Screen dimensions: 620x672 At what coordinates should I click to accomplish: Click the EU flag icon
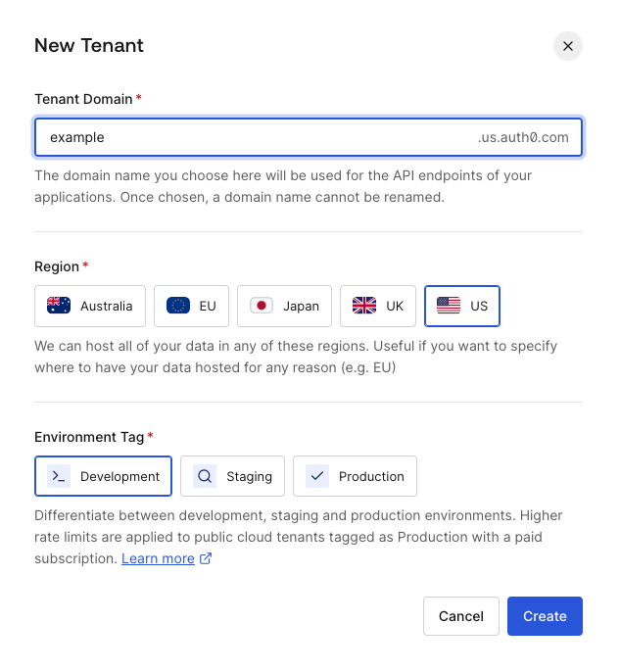(x=178, y=306)
